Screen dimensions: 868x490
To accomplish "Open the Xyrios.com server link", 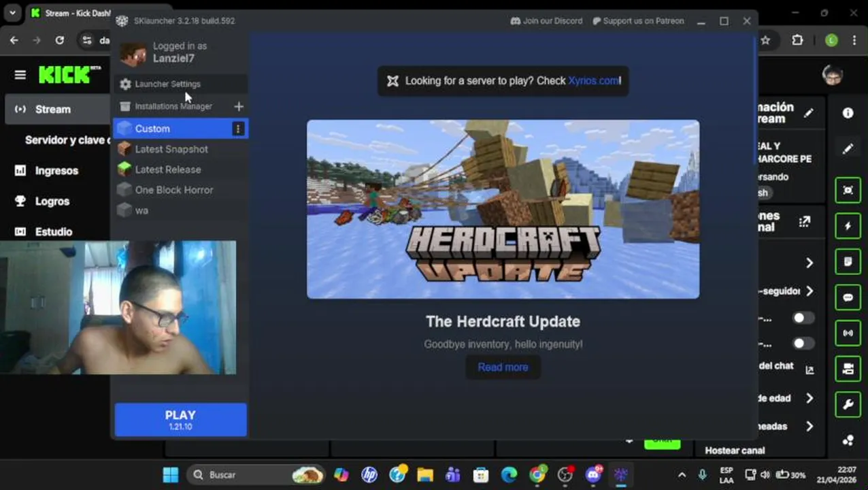I will [x=593, y=80].
